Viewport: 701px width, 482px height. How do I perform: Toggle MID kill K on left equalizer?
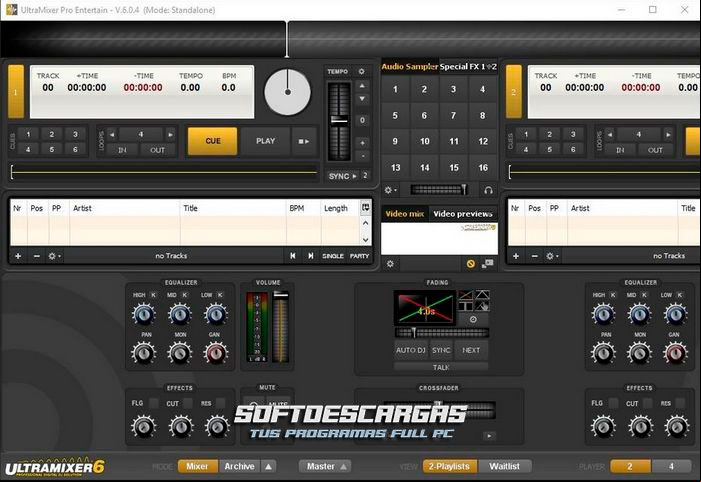[185, 295]
